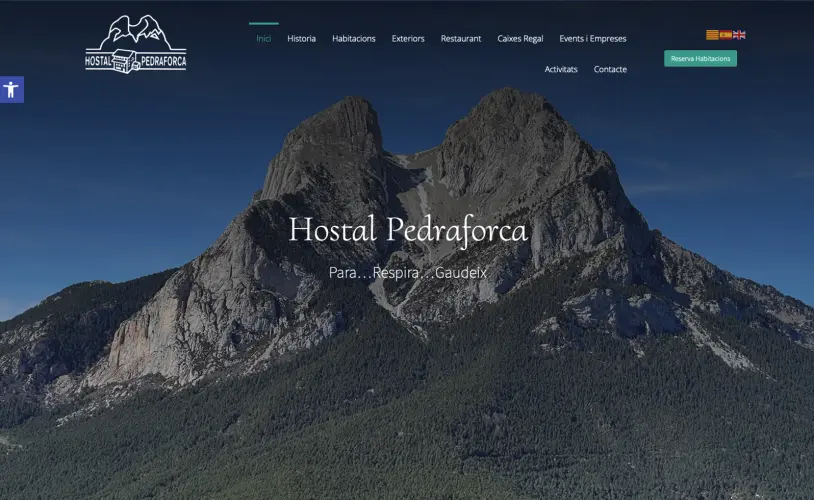Click the Hostal Pedraforca hero title
The width and height of the screenshot is (814, 500).
(408, 229)
